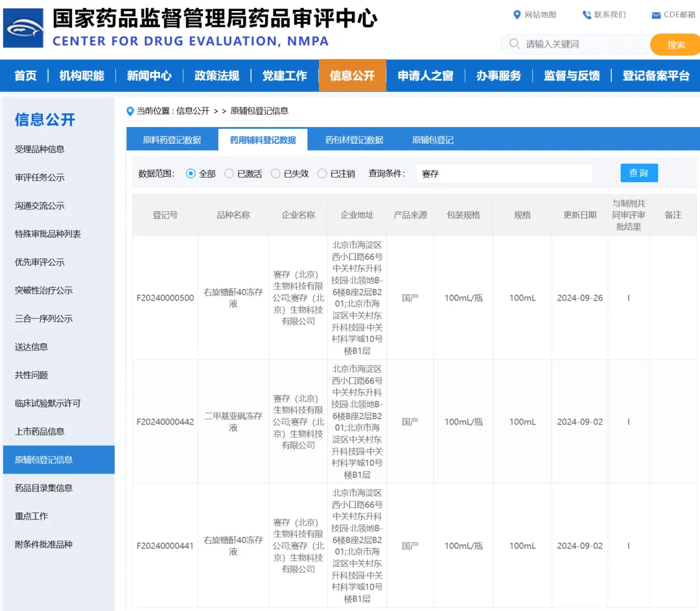Click the CDE logo icon
This screenshot has height=611, width=700.
(23, 28)
